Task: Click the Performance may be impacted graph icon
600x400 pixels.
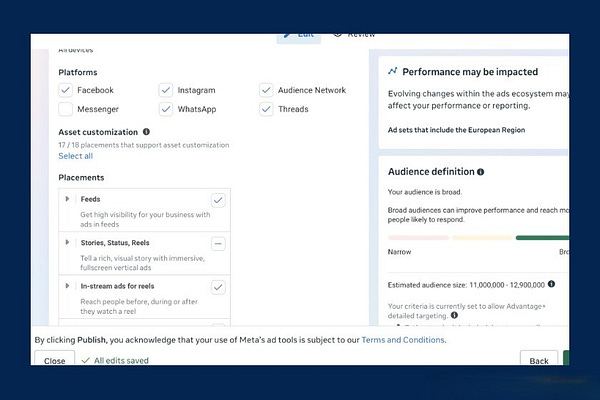Action: tap(393, 71)
